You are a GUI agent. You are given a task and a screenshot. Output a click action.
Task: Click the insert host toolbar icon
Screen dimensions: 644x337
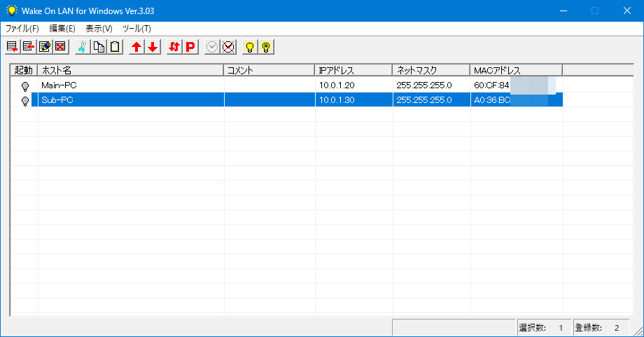click(28, 47)
